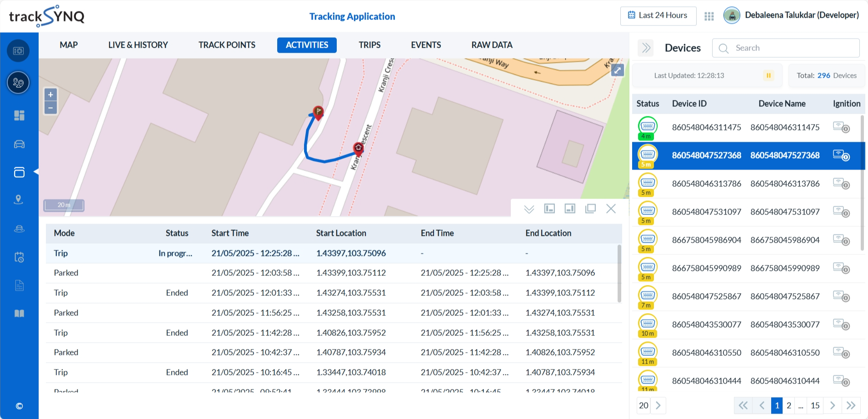Go to page 2 of the device list

789,405
